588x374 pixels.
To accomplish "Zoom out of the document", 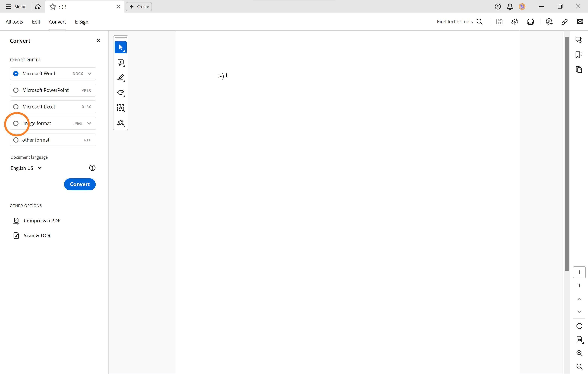I will [579, 366].
